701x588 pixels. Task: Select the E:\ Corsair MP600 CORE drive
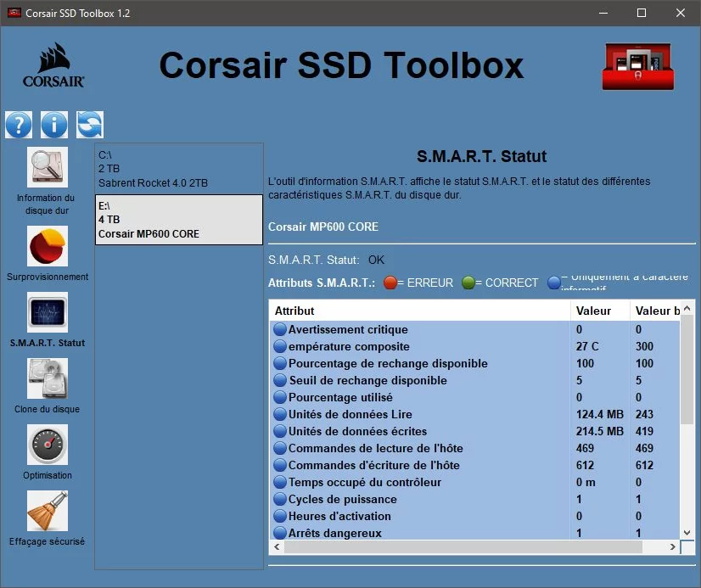(x=179, y=220)
